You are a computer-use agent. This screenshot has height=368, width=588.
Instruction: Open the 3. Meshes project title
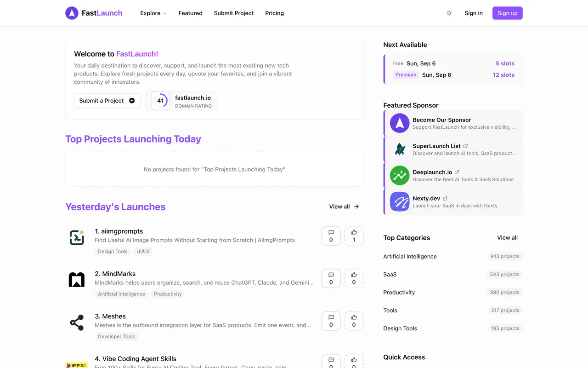[x=110, y=316]
